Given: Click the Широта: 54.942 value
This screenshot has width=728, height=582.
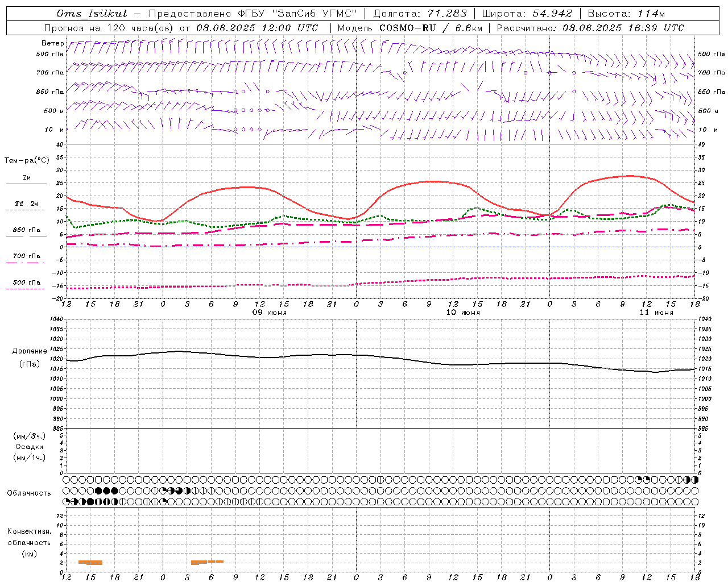Looking at the screenshot, I should (527, 14).
